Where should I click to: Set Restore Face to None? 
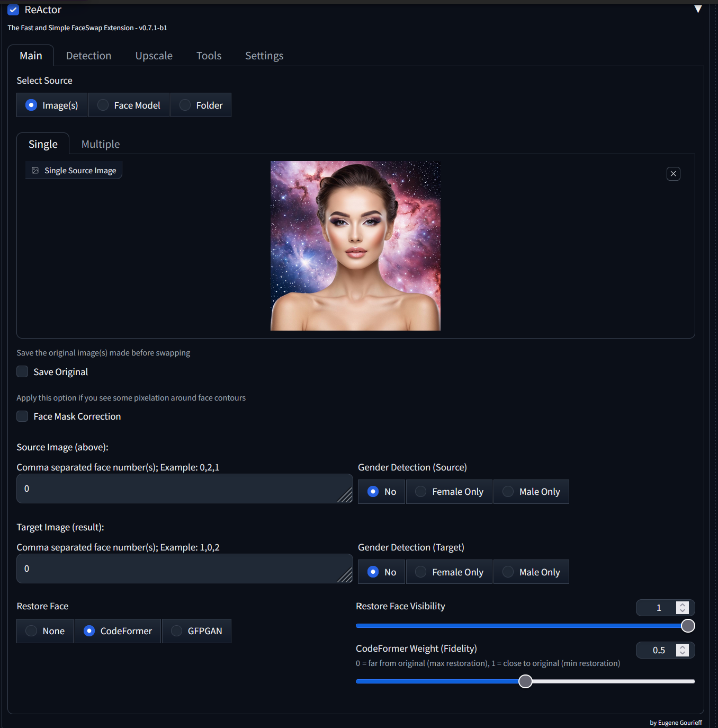pyautogui.click(x=31, y=631)
